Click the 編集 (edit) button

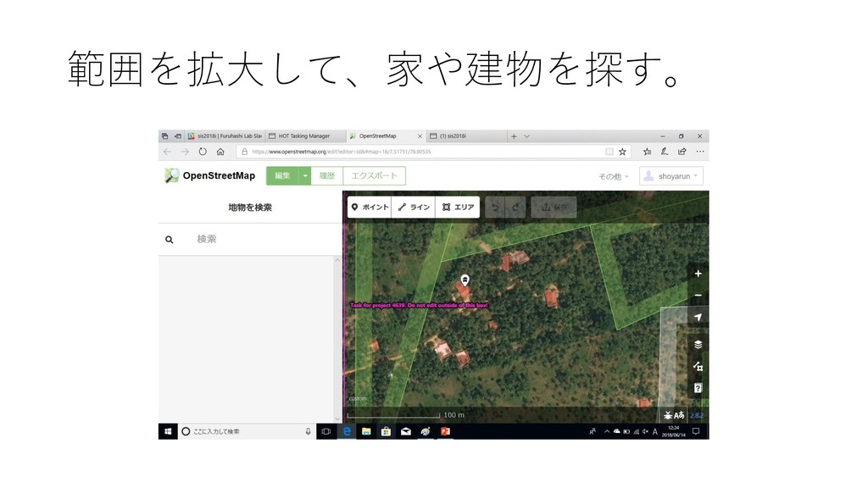pos(283,176)
